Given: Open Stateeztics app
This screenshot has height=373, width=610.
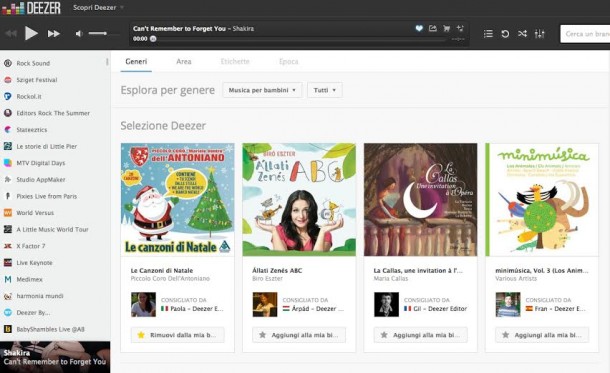Looking at the screenshot, I should click(26, 130).
